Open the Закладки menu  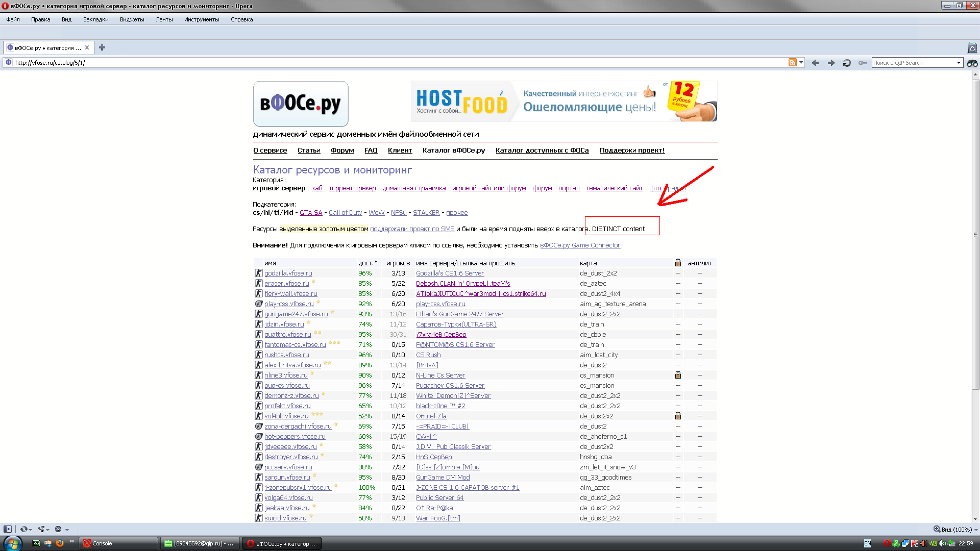click(95, 19)
